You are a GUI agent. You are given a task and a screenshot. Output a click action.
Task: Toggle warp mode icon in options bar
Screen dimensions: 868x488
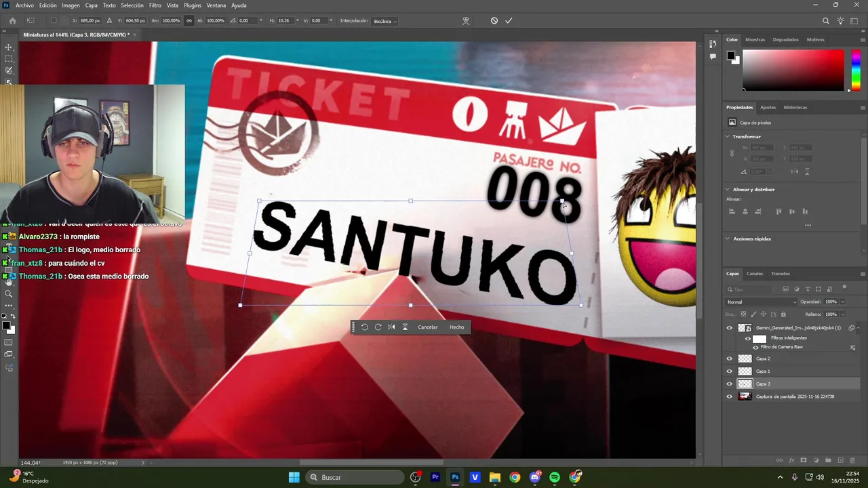(466, 21)
